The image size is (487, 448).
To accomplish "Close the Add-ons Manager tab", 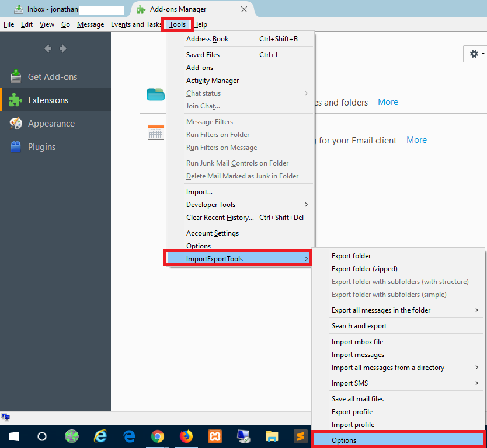I will (x=244, y=9).
